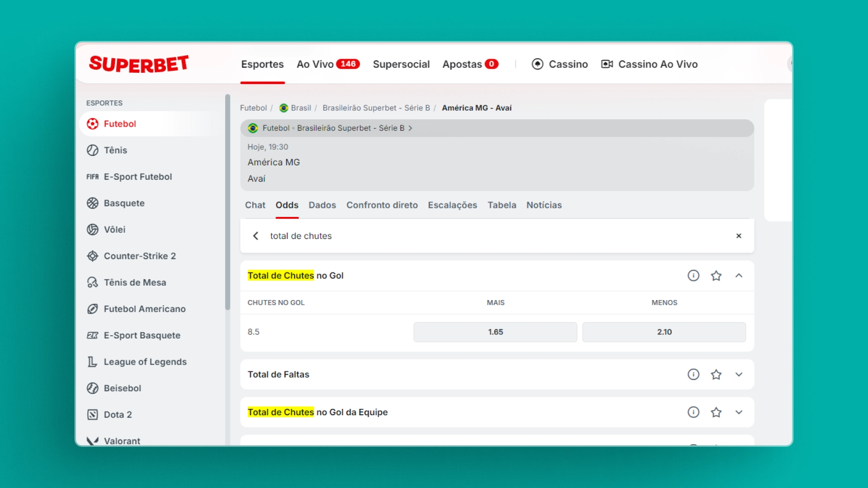Select the Basquete basketball icon
The image size is (868, 488).
point(93,203)
